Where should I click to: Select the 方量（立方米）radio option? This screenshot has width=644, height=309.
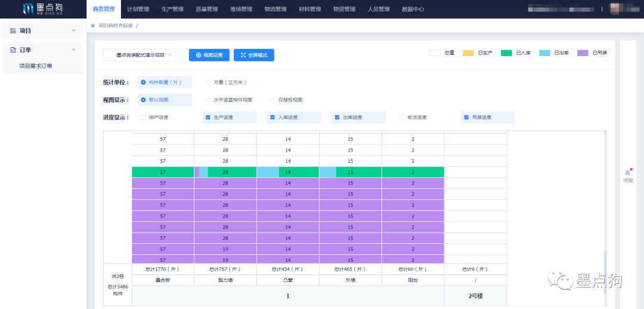(x=208, y=82)
